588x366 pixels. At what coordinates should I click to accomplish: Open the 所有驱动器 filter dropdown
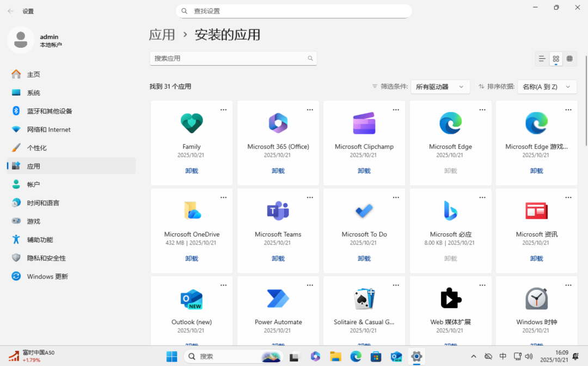point(440,87)
